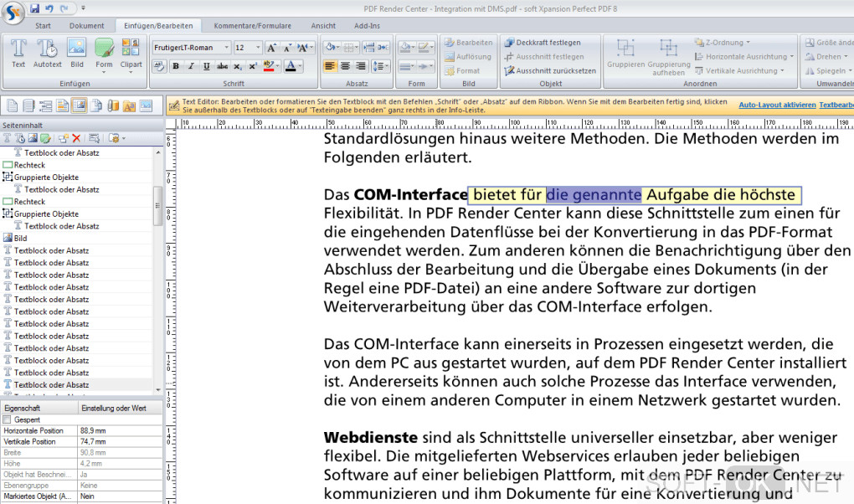854x504 pixels.
Task: Open the Ansicht tab
Action: (323, 26)
